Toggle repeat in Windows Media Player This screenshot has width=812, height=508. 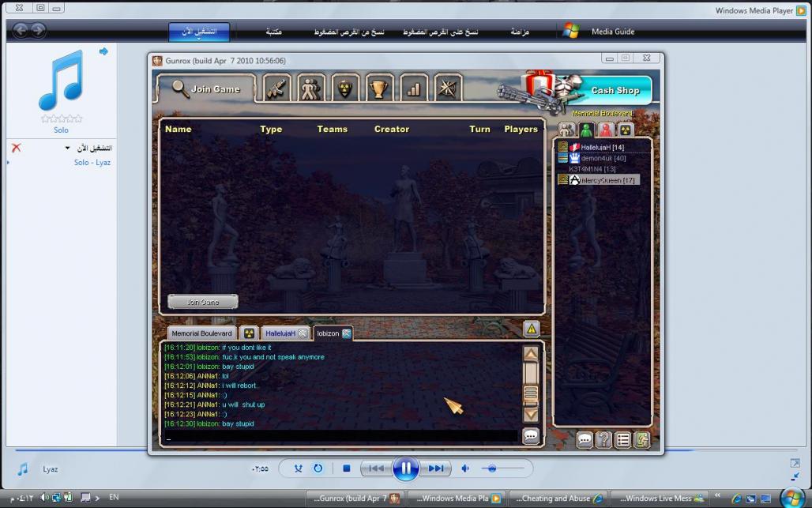pos(318,468)
